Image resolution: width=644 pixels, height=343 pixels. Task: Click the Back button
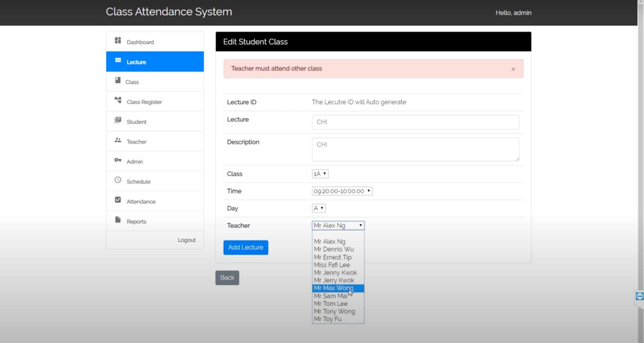tap(227, 278)
